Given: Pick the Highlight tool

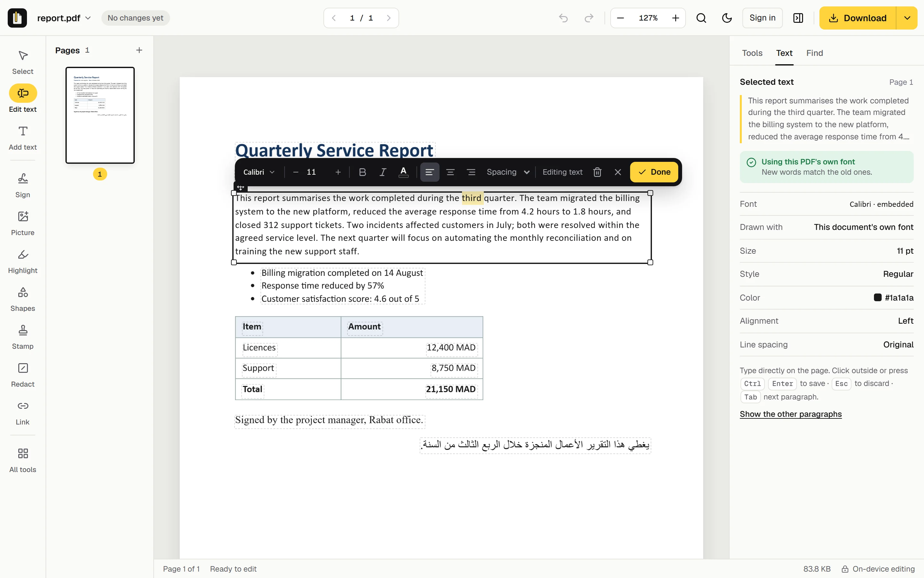Looking at the screenshot, I should click(22, 261).
